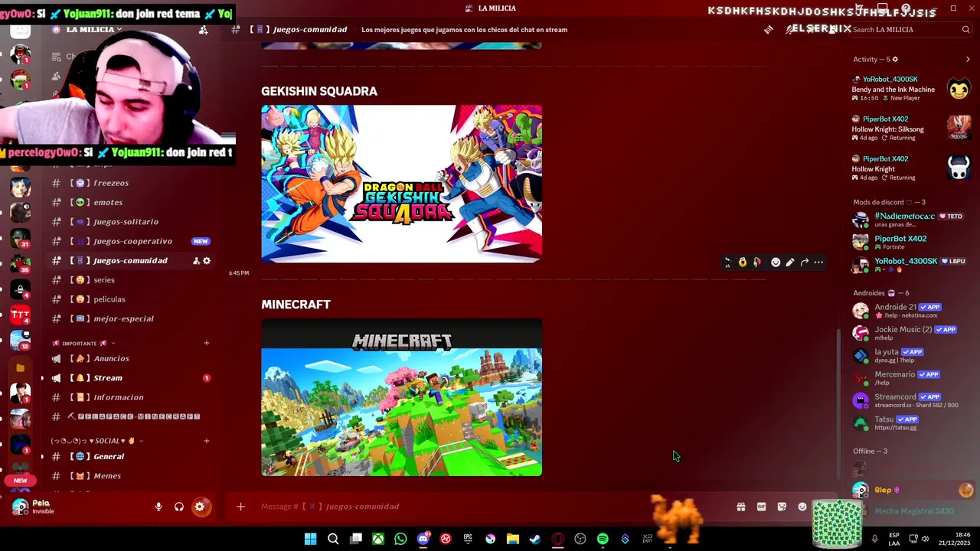
Task: Select member Androide 21
Action: tap(911, 311)
